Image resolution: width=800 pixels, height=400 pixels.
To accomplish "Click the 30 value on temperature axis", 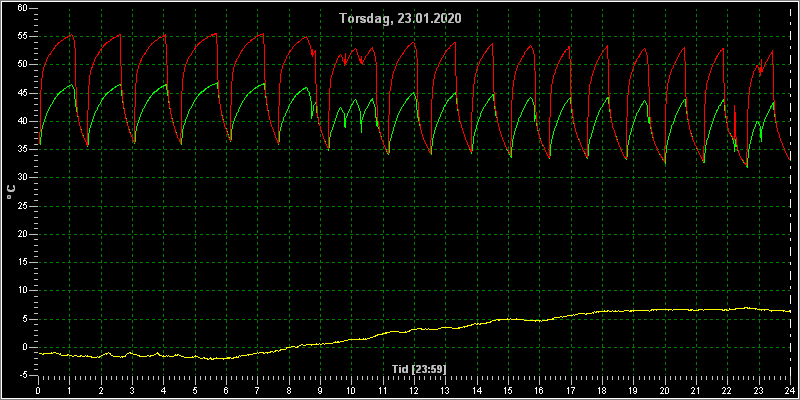I will [22, 177].
